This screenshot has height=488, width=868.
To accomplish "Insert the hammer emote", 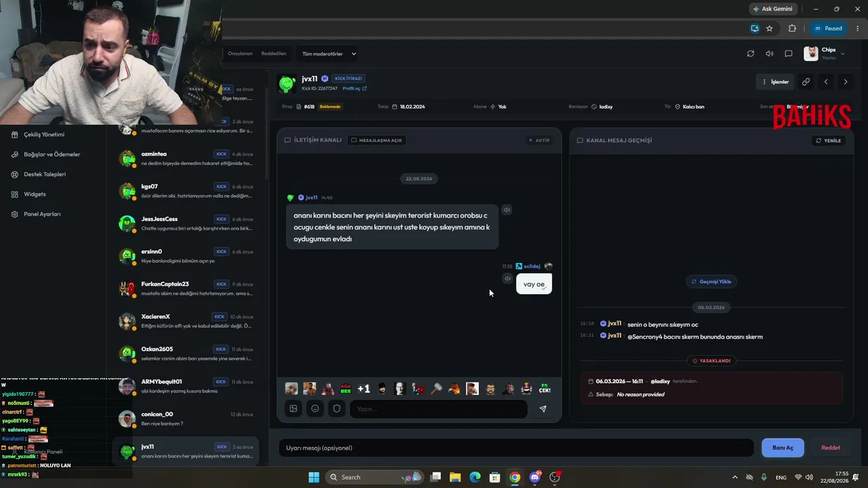I will click(x=436, y=389).
